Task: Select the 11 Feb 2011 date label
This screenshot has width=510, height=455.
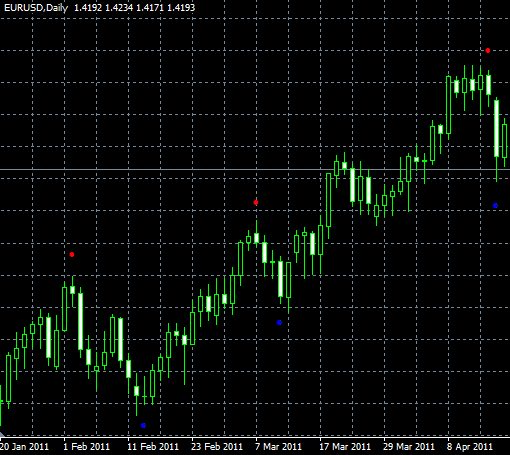Action: pyautogui.click(x=153, y=447)
